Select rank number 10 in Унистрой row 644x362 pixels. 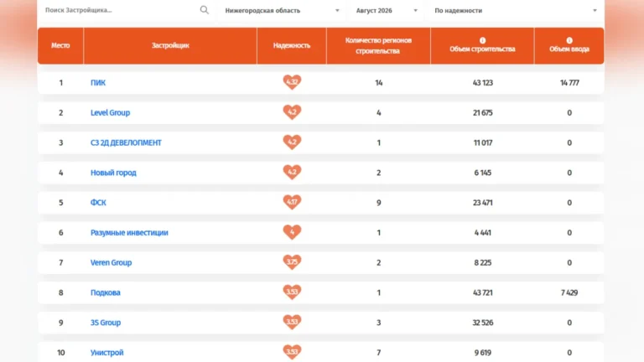(60, 353)
